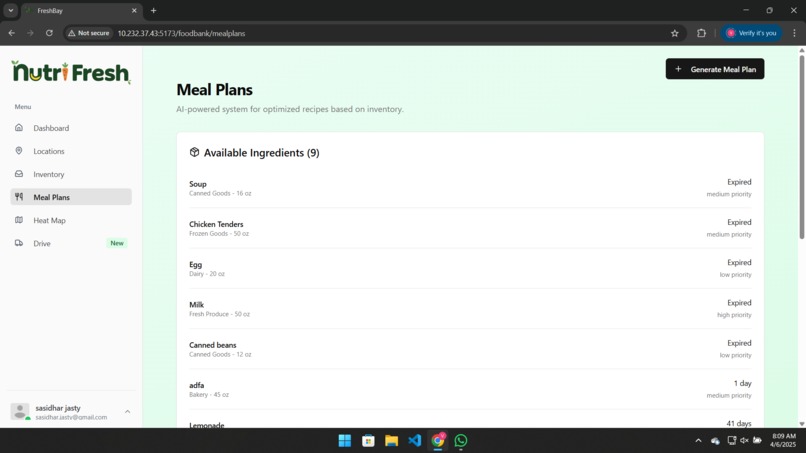Open the browser extensions icon
The width and height of the screenshot is (806, 453).
pos(701,33)
